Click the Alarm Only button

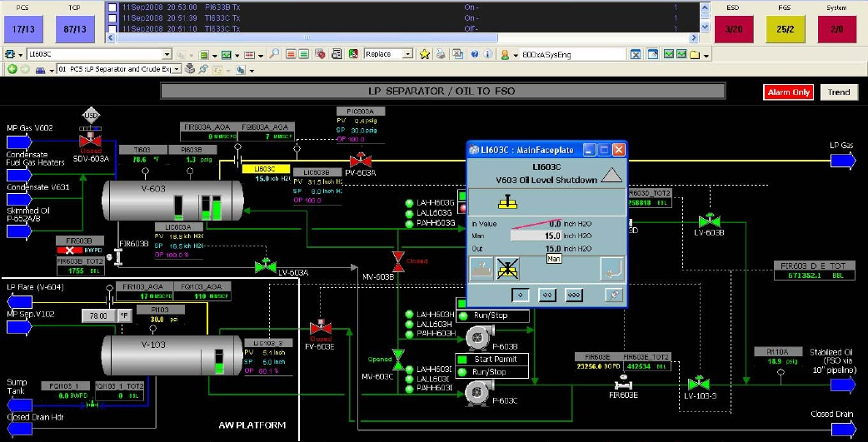(x=788, y=92)
